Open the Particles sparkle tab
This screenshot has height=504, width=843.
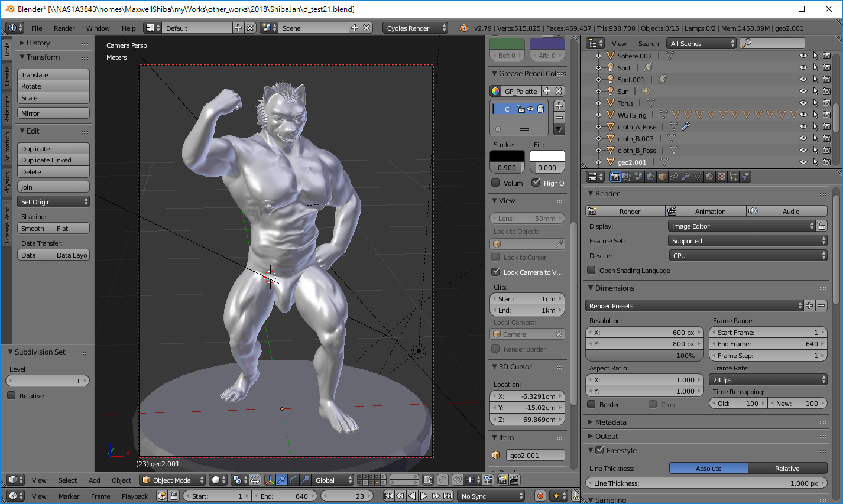point(733,177)
